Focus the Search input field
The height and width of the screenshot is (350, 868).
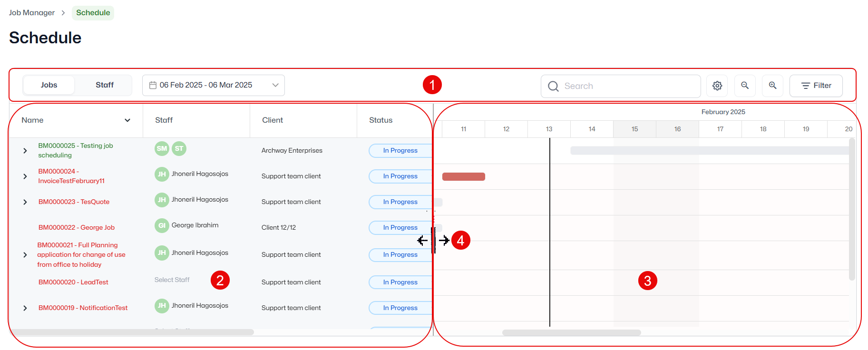point(621,86)
